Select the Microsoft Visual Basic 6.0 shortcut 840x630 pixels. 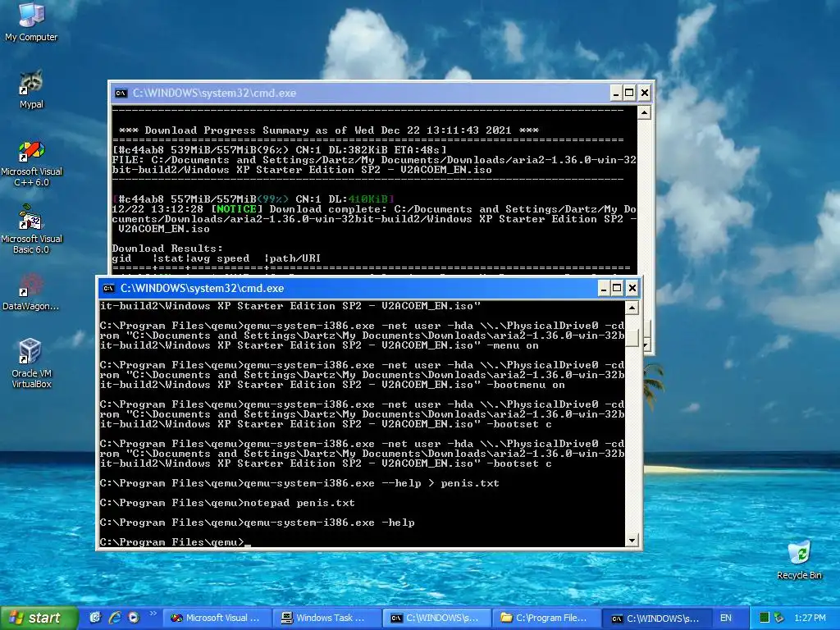[x=31, y=231]
